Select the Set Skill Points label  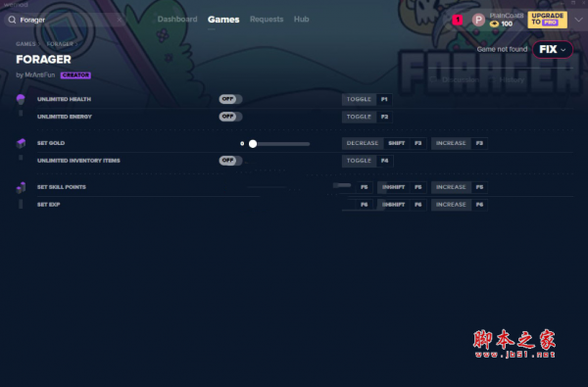[62, 187]
